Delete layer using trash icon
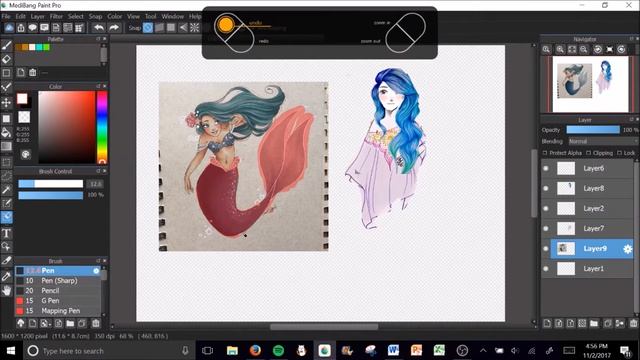 [633, 324]
